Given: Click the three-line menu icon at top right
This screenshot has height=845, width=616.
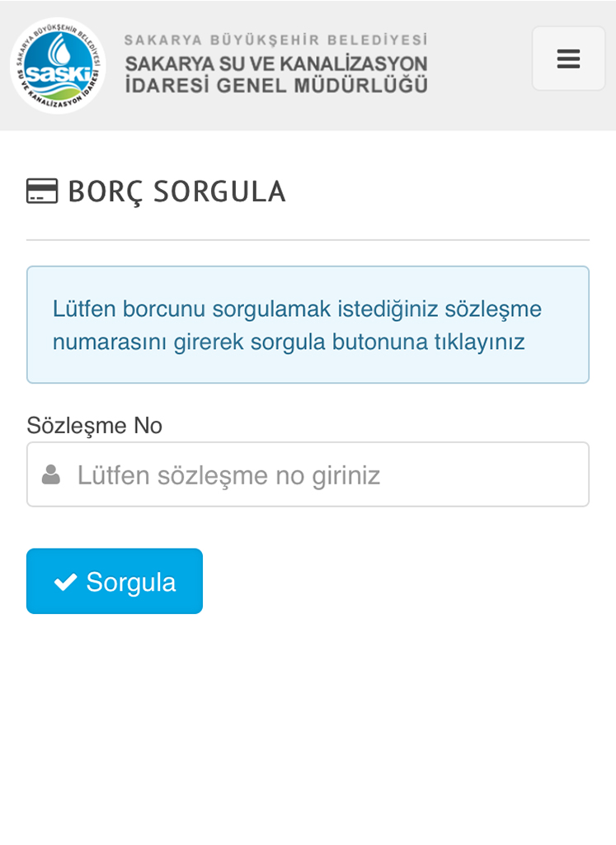Looking at the screenshot, I should (568, 59).
